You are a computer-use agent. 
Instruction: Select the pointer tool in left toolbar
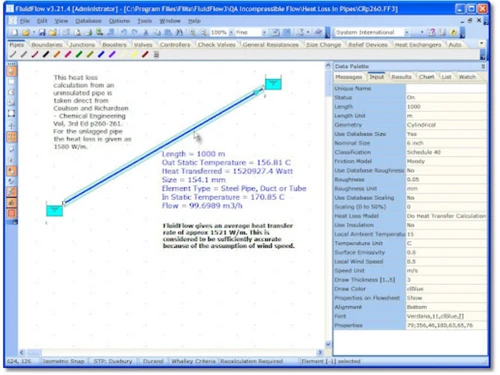click(x=12, y=71)
